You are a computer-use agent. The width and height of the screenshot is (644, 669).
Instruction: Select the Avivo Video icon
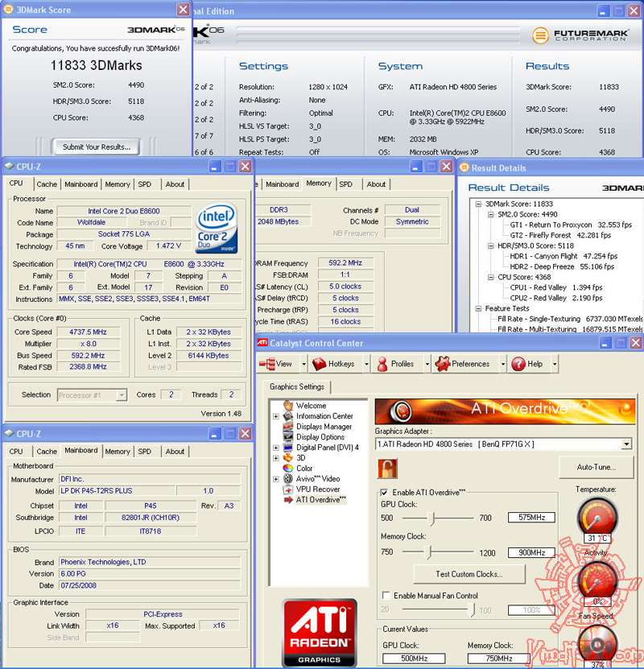coord(288,479)
